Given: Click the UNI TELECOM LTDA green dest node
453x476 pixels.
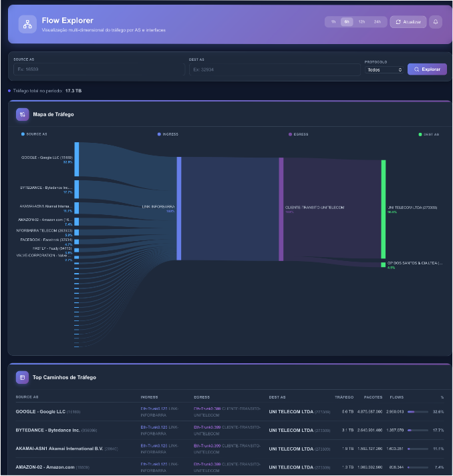Looking at the screenshot, I should coord(384,209).
